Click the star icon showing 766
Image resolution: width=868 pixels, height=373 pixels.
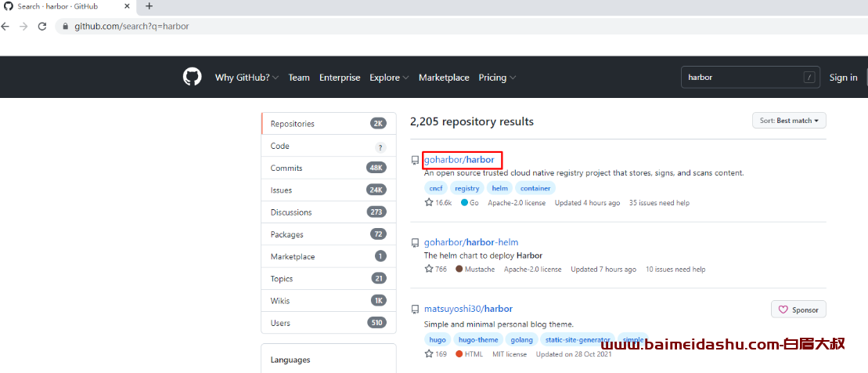point(429,270)
